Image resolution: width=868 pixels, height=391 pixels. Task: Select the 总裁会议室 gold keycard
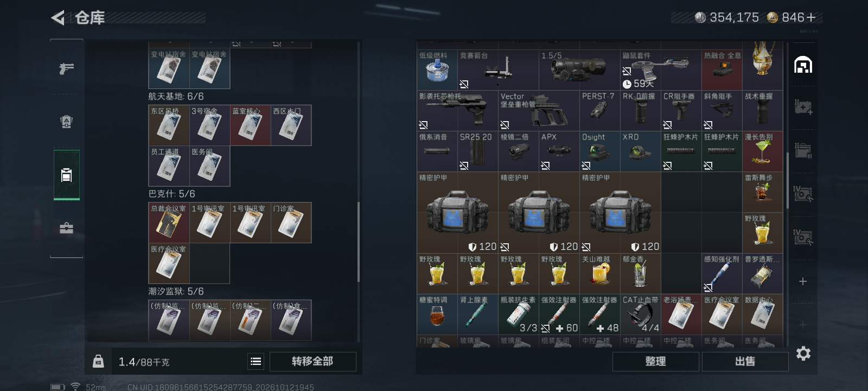169,223
